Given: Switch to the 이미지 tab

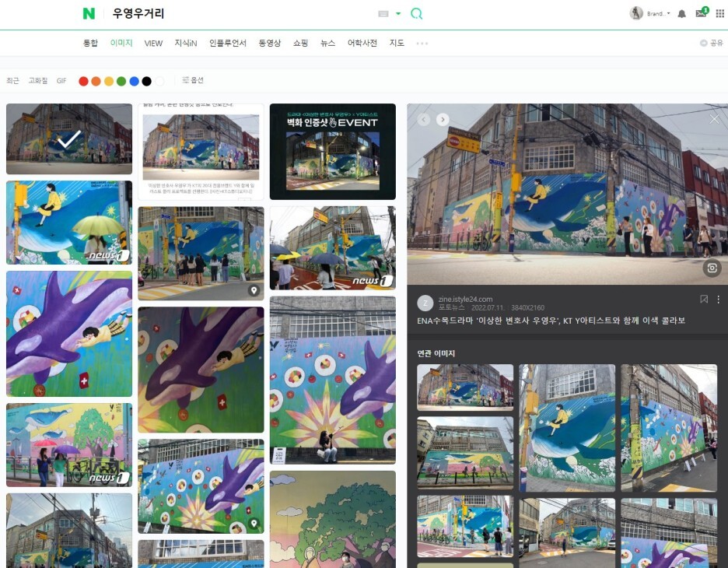Looking at the screenshot, I should point(121,44).
